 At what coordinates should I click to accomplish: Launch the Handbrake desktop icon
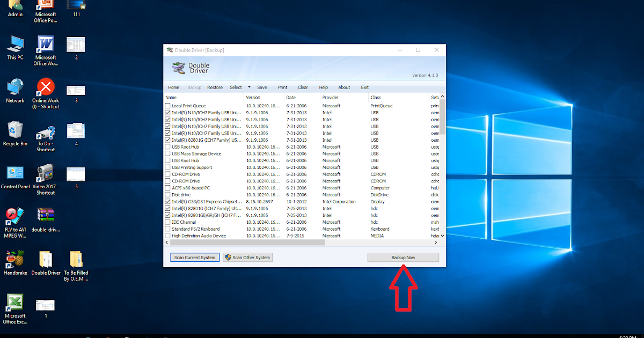tap(15, 263)
